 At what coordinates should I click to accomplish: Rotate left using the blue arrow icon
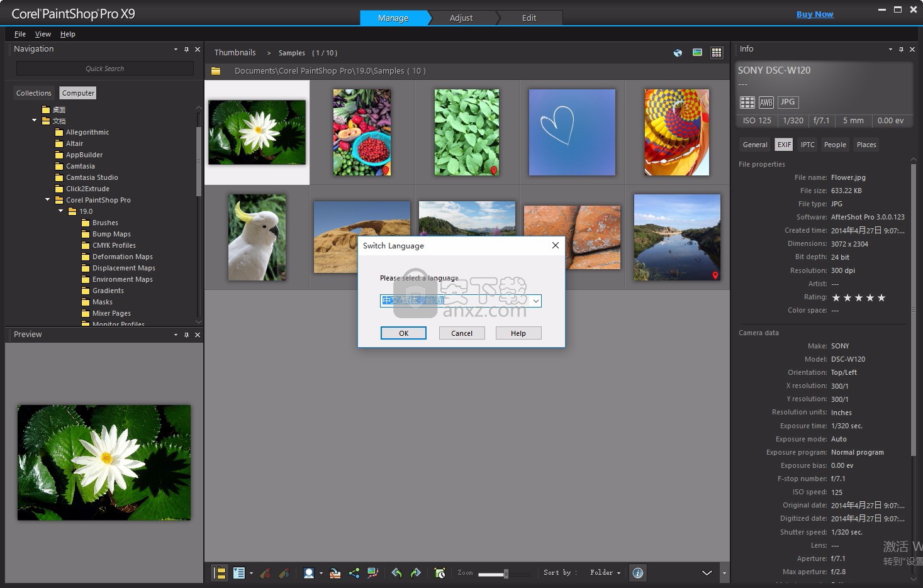pyautogui.click(x=396, y=573)
